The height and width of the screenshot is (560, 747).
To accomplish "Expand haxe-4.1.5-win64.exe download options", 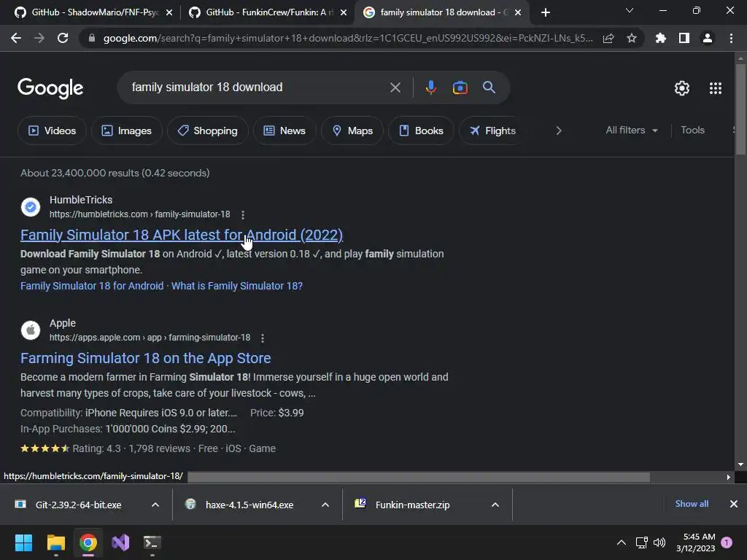I will (x=325, y=505).
